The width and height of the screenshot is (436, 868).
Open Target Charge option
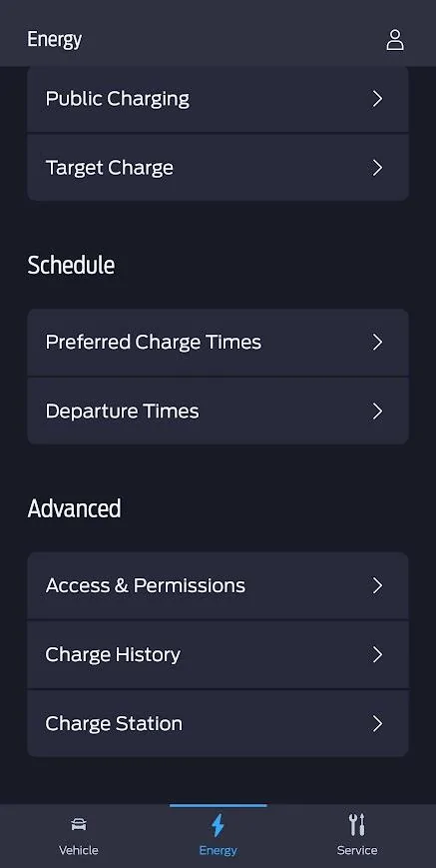(x=218, y=168)
